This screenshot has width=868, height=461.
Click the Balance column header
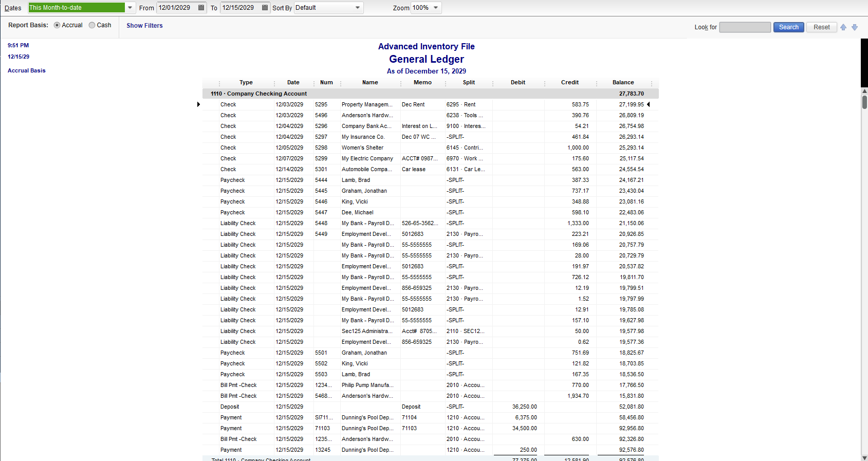[623, 82]
